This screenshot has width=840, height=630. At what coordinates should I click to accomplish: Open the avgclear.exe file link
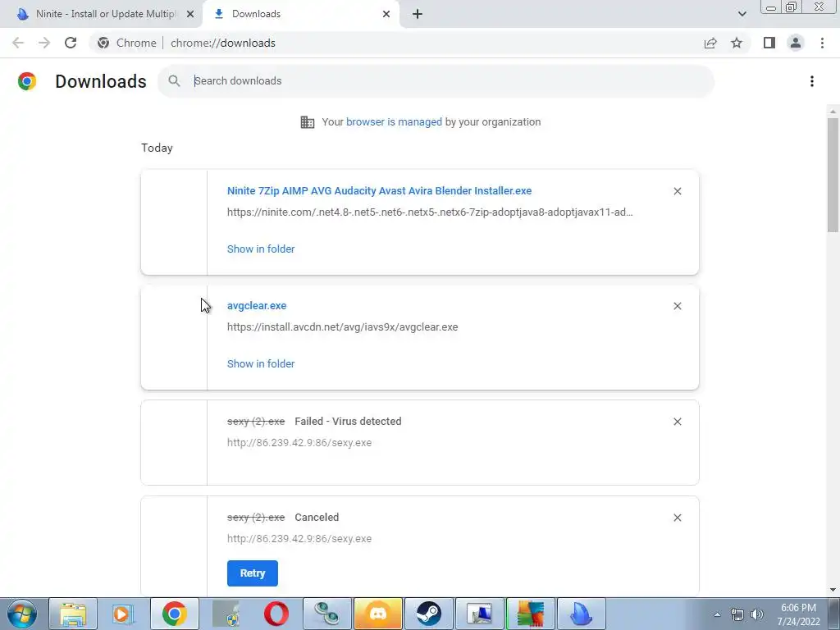(x=257, y=305)
